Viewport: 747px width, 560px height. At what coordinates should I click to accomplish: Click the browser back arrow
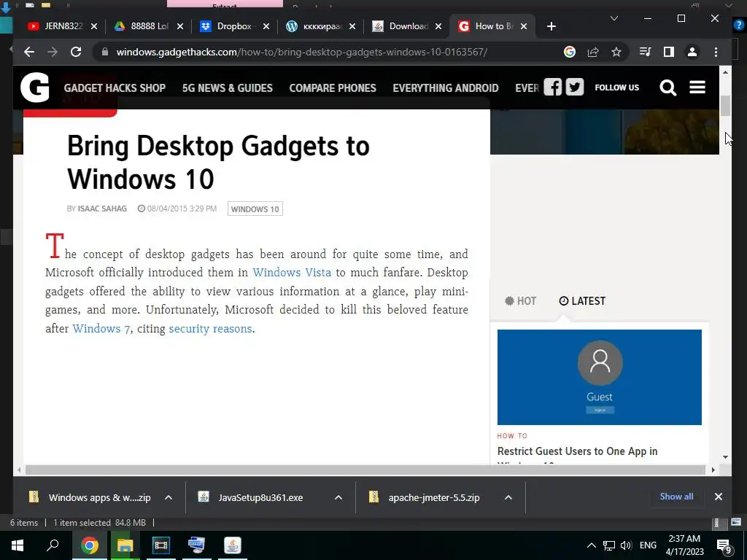pyautogui.click(x=29, y=52)
